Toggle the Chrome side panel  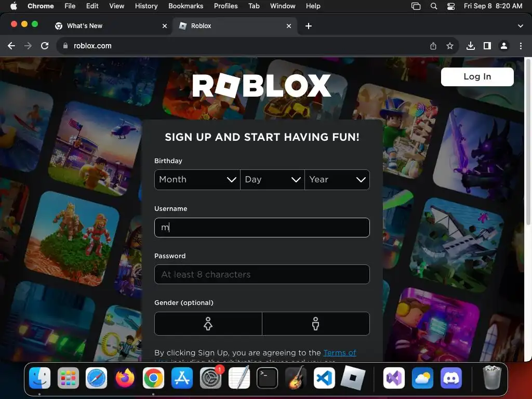(487, 46)
